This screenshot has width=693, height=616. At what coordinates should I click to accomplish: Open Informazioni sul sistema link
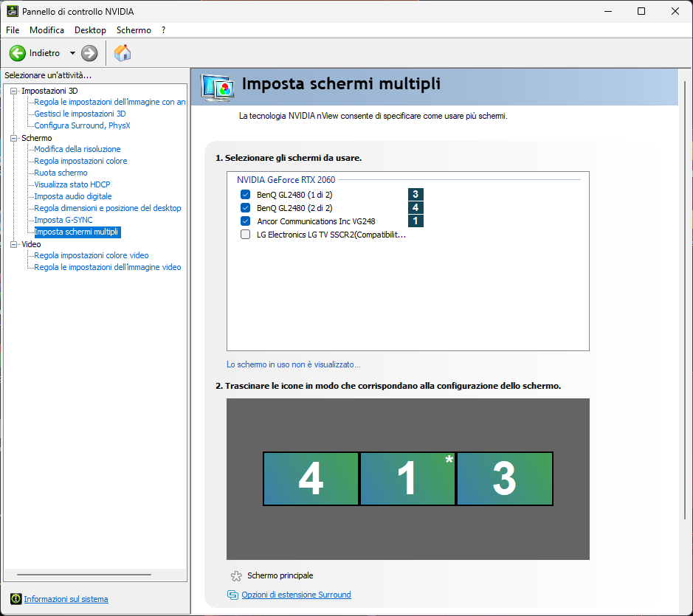[66, 599]
